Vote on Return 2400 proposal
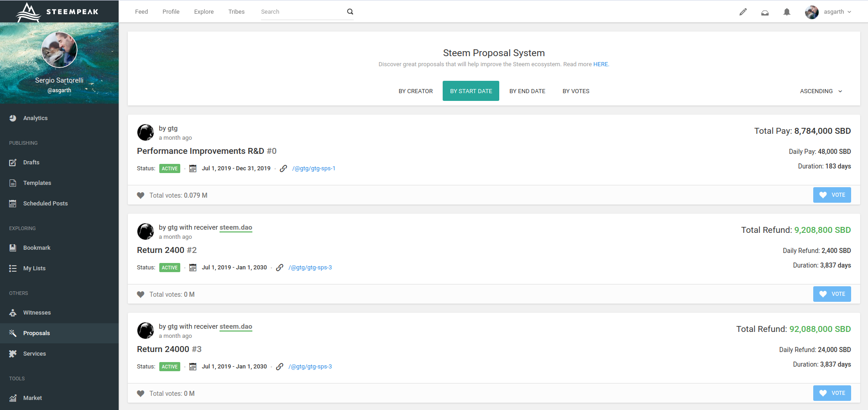The image size is (868, 410). click(x=832, y=294)
